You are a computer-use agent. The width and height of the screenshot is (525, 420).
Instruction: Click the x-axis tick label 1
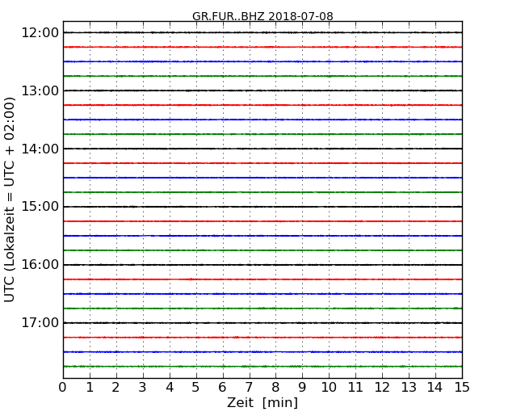(x=90, y=388)
